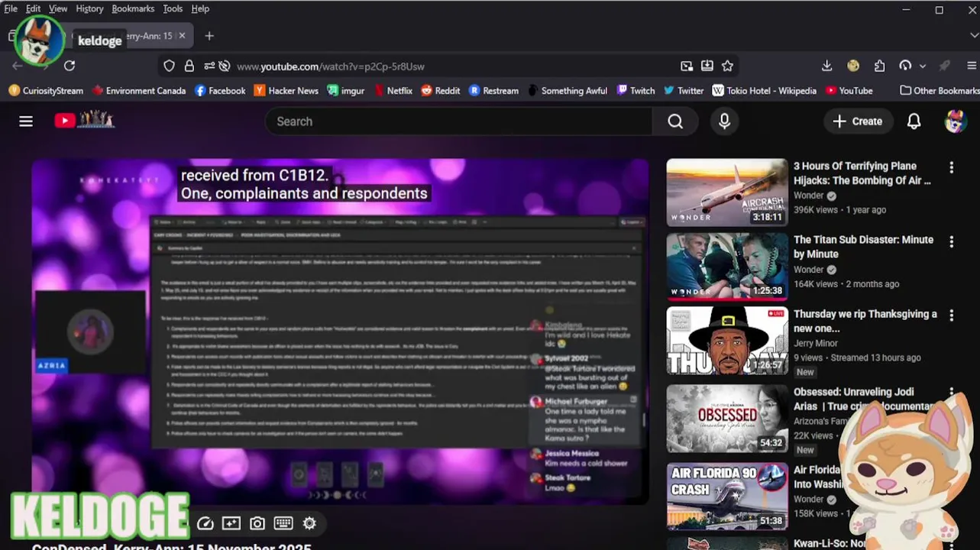Open the Tools menu
Screen dimensions: 980x550
[x=173, y=8]
